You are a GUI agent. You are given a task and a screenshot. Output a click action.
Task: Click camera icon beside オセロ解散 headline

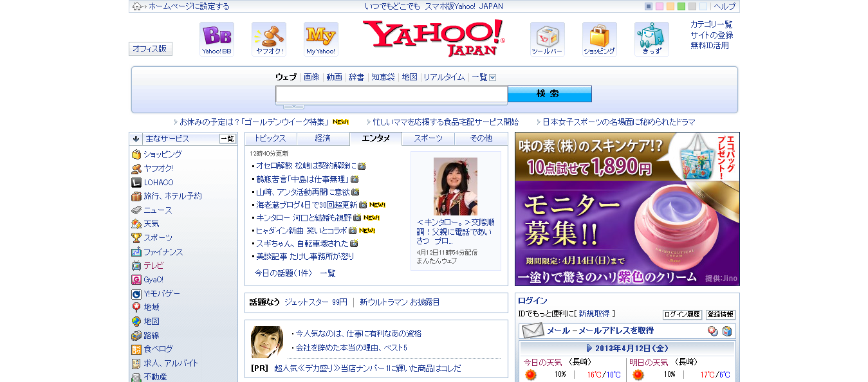[x=362, y=166]
